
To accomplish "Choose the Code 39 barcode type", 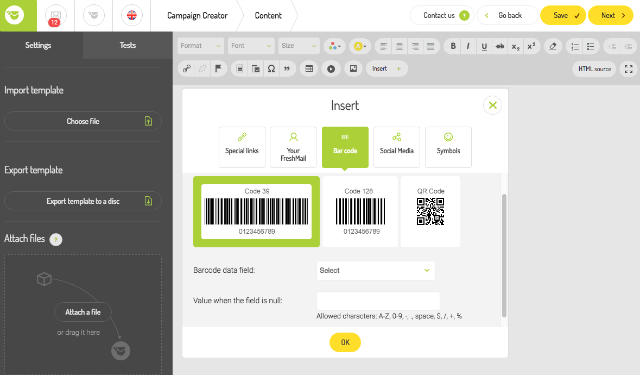I will point(256,211).
